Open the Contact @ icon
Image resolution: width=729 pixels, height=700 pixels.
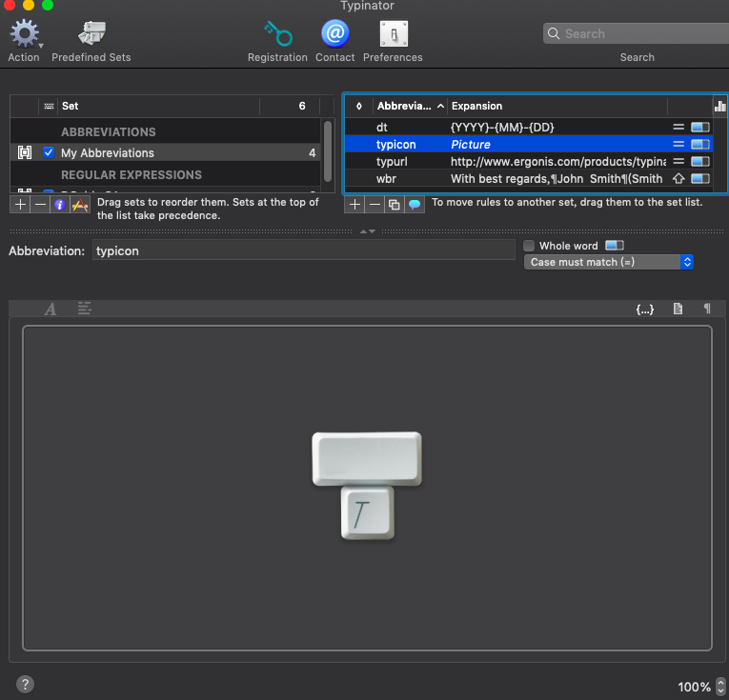pyautogui.click(x=335, y=33)
